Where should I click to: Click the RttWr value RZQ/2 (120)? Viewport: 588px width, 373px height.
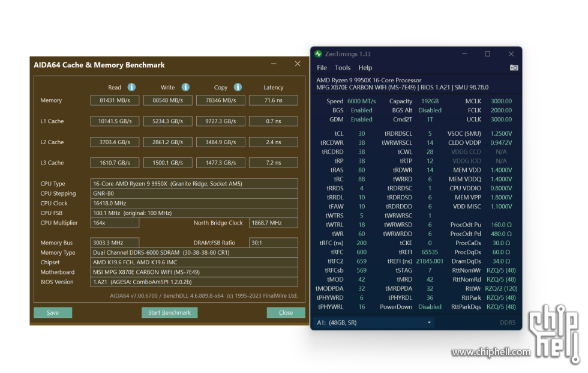pyautogui.click(x=502, y=288)
